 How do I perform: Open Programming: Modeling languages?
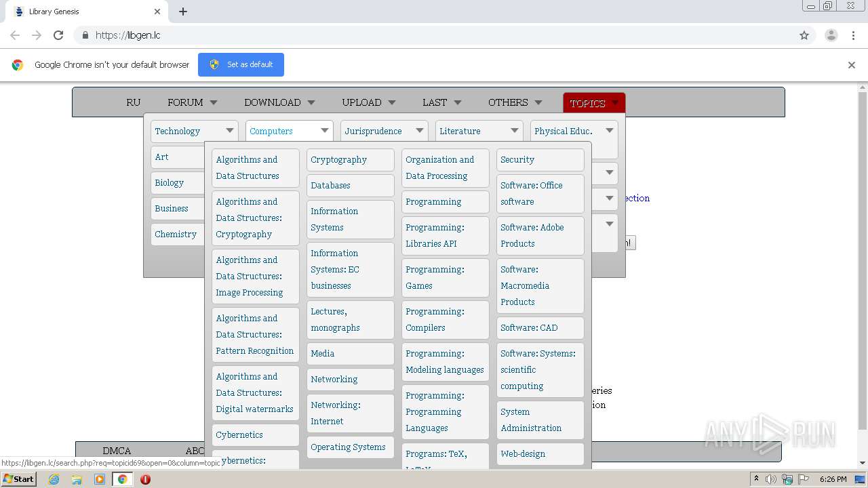pyautogui.click(x=446, y=361)
